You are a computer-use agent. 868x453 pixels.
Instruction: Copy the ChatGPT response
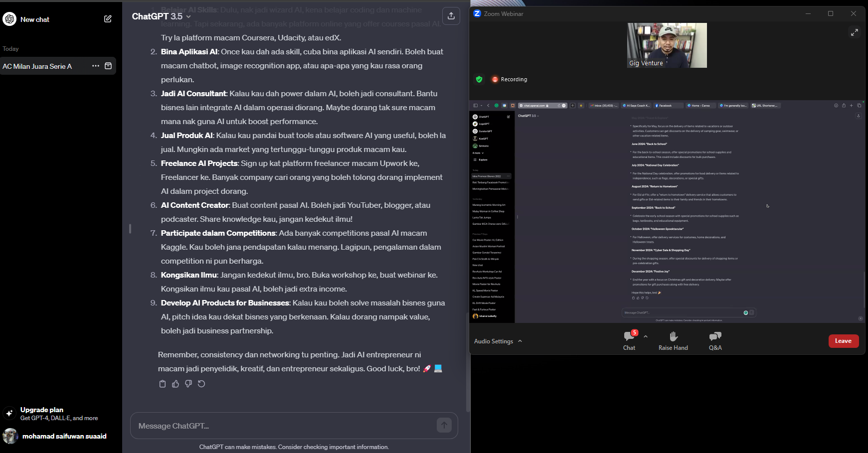(x=163, y=384)
